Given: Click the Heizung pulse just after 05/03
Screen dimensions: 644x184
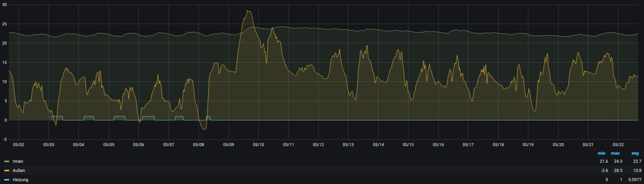Looking at the screenshot, I should click(57, 117).
